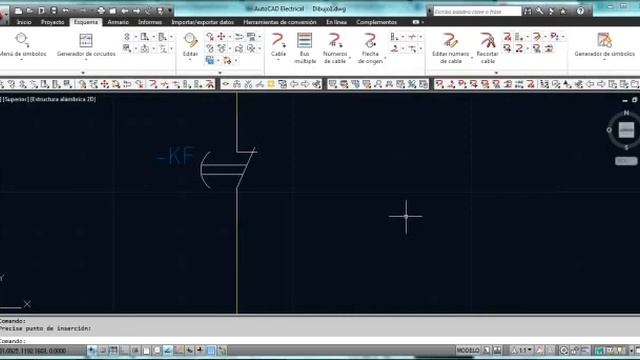Toggle Object snap tracking in the status bar

168,350
